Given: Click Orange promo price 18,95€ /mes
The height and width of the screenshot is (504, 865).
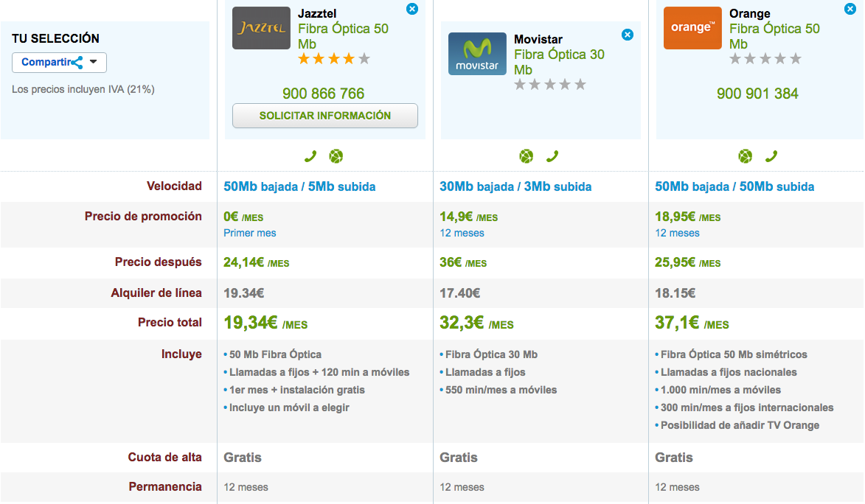Looking at the screenshot, I should (x=687, y=217).
